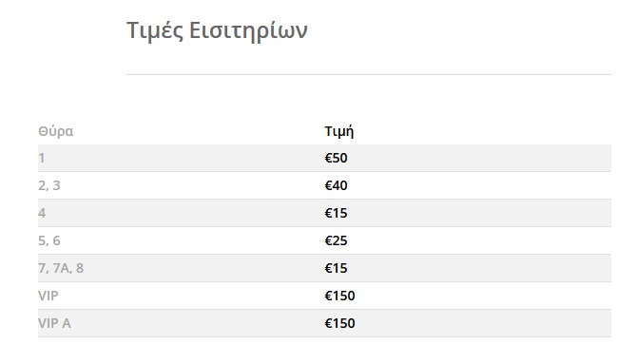Select the gate 4 cell
Viewport: 637px width, 364px height.
(42, 213)
